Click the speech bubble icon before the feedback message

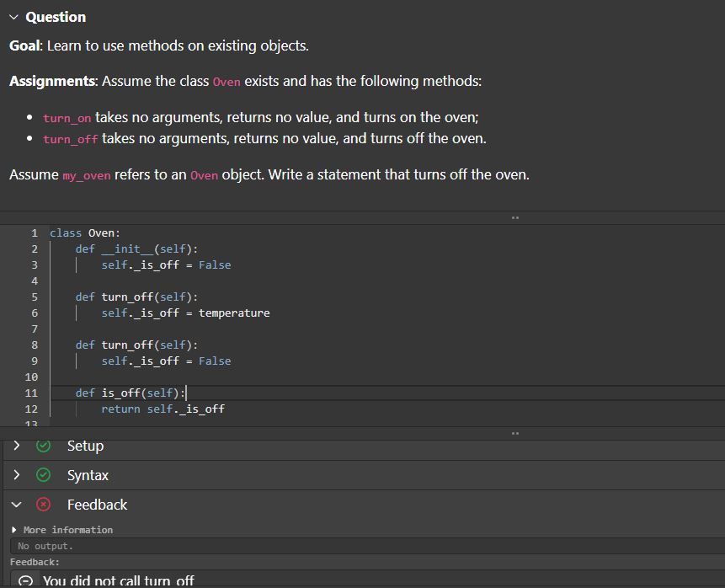26,581
